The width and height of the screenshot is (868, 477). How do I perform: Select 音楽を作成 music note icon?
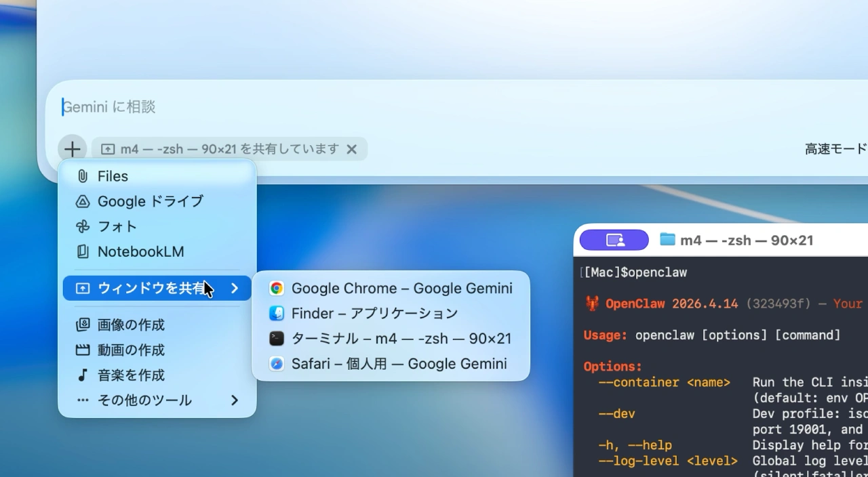(x=82, y=375)
